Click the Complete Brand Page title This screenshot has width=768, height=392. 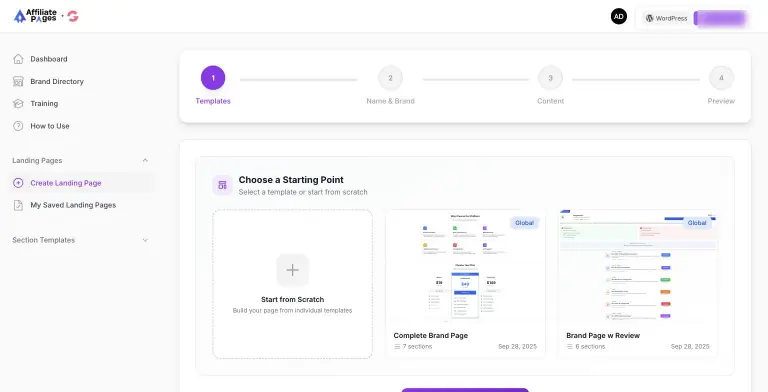tap(431, 336)
